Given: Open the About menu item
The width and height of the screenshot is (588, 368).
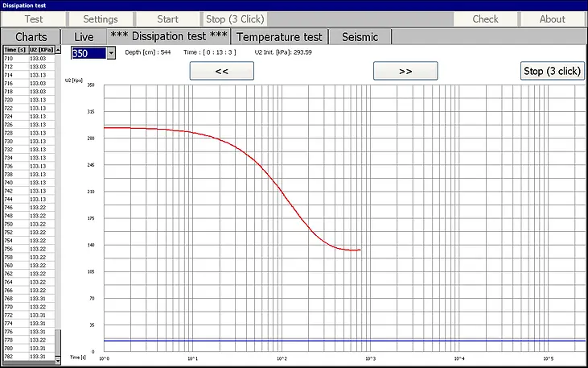Looking at the screenshot, I should click(553, 19).
